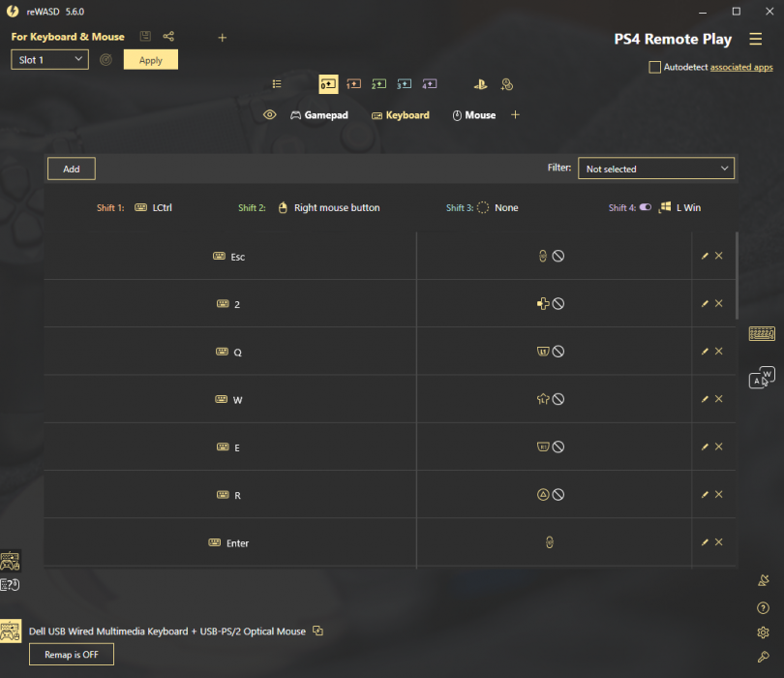Delete the Q key mapping
The image size is (784, 678).
719,352
